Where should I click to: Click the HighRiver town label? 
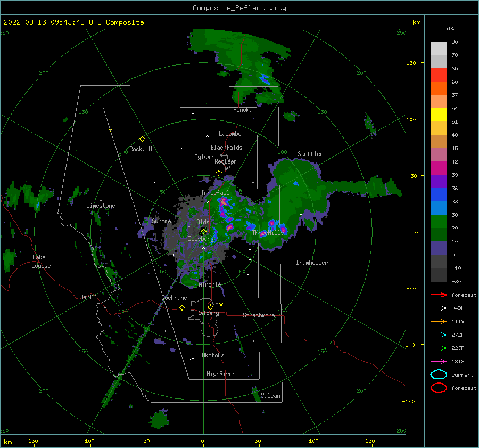click(x=221, y=374)
